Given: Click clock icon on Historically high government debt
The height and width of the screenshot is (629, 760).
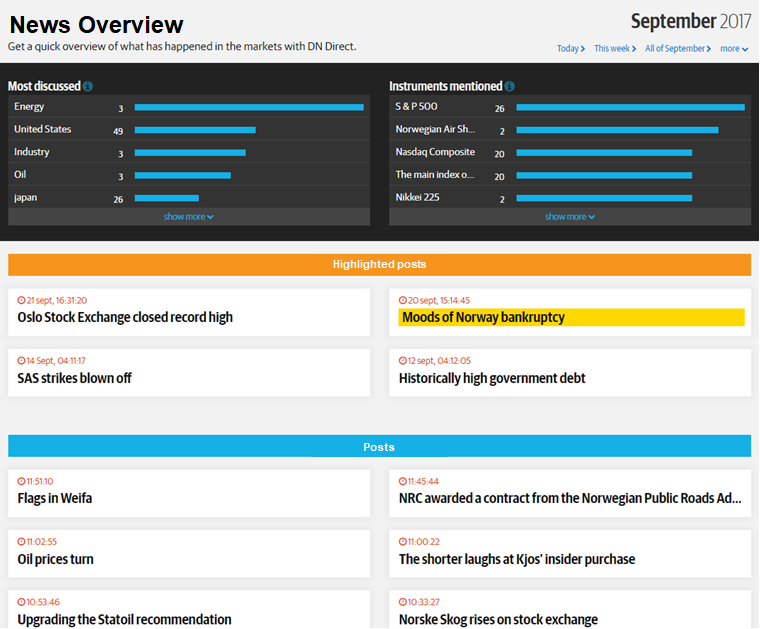Looking at the screenshot, I should (403, 361).
